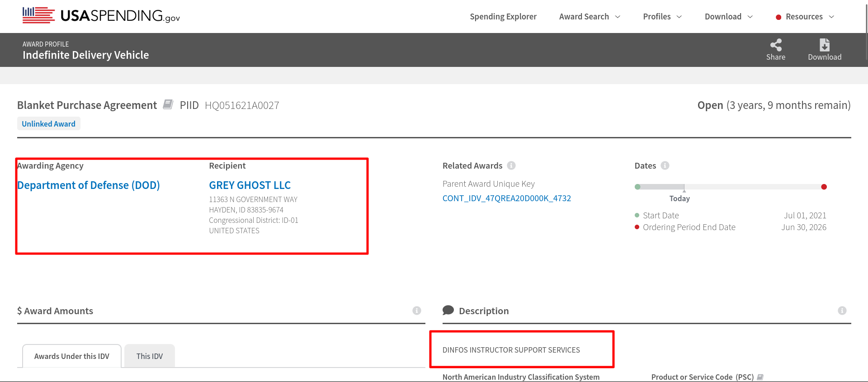
Task: Expand the Download chevron in top navigation
Action: click(x=750, y=17)
